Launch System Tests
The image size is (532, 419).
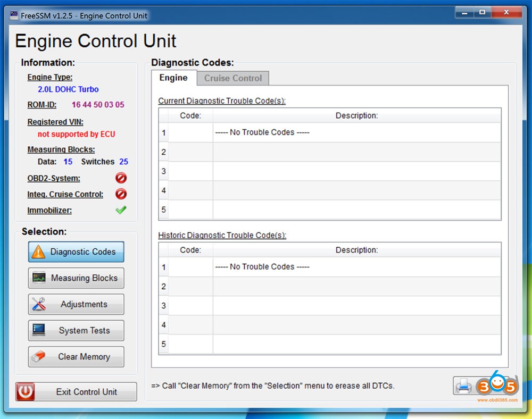76,331
